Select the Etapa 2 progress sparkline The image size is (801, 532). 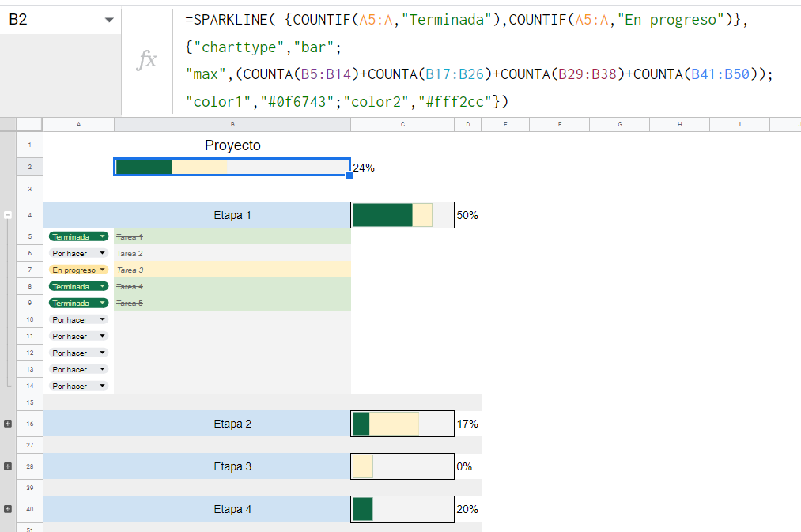click(402, 424)
